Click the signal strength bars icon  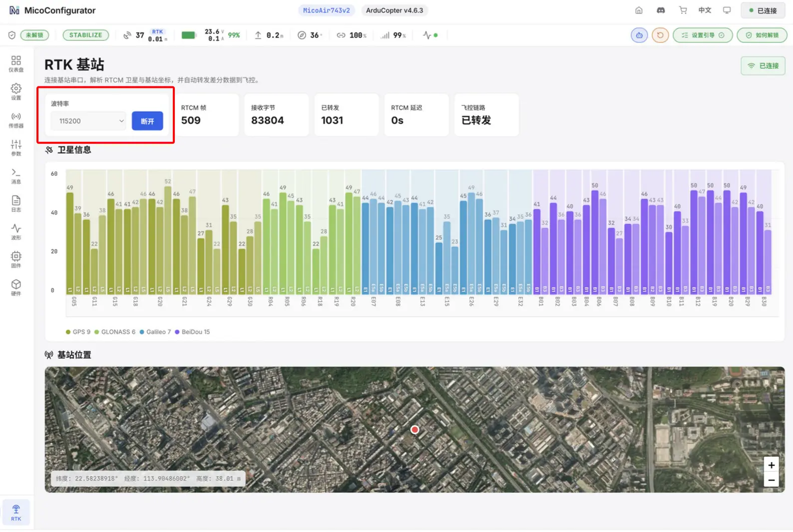tap(385, 35)
